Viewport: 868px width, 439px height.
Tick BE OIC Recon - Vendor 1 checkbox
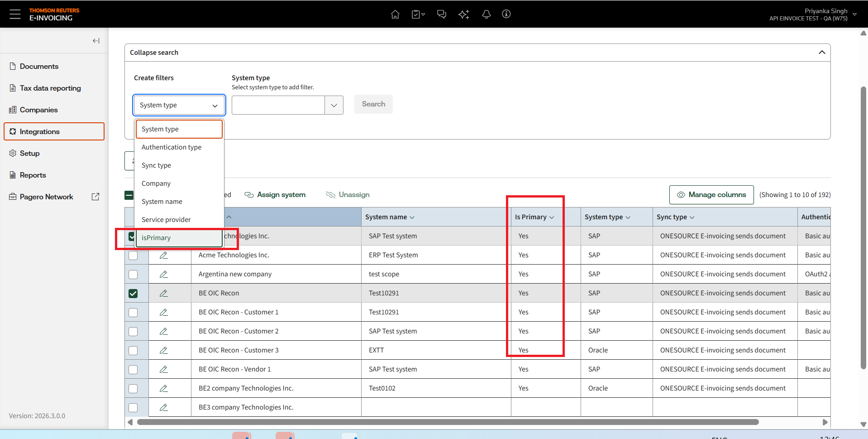tap(133, 370)
